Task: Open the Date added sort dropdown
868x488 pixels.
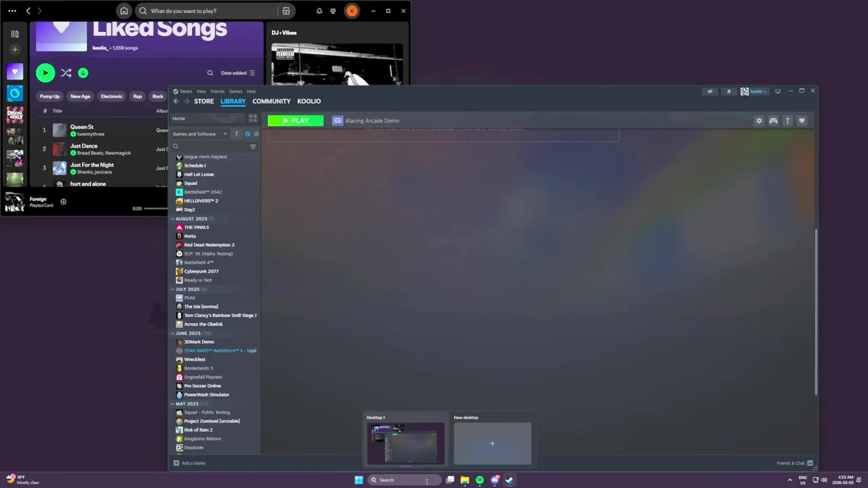Action: [237, 73]
